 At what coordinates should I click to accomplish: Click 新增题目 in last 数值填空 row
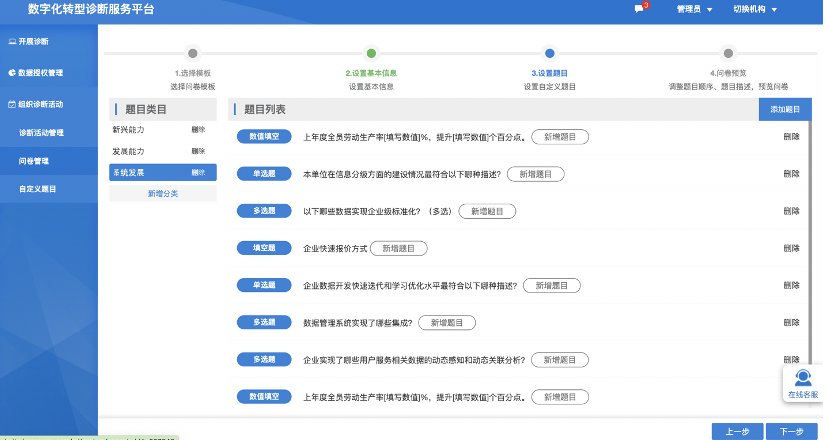[560, 397]
